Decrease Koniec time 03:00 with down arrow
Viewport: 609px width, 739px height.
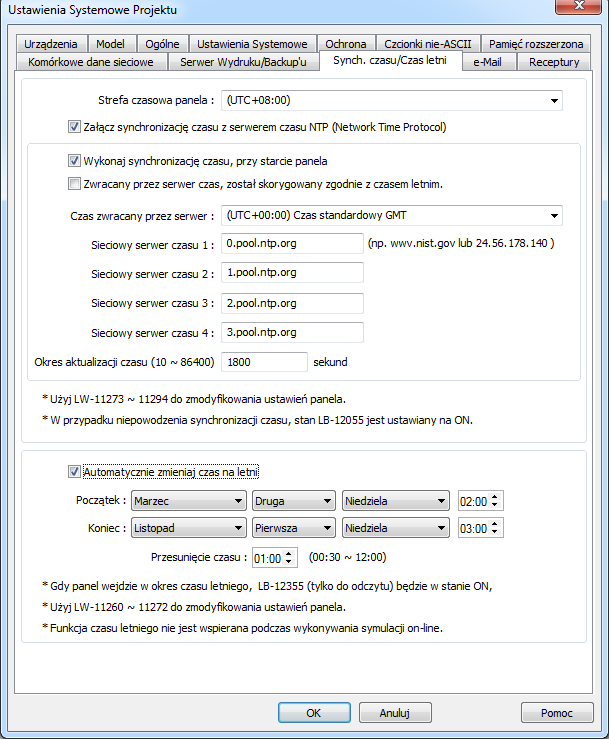494,532
